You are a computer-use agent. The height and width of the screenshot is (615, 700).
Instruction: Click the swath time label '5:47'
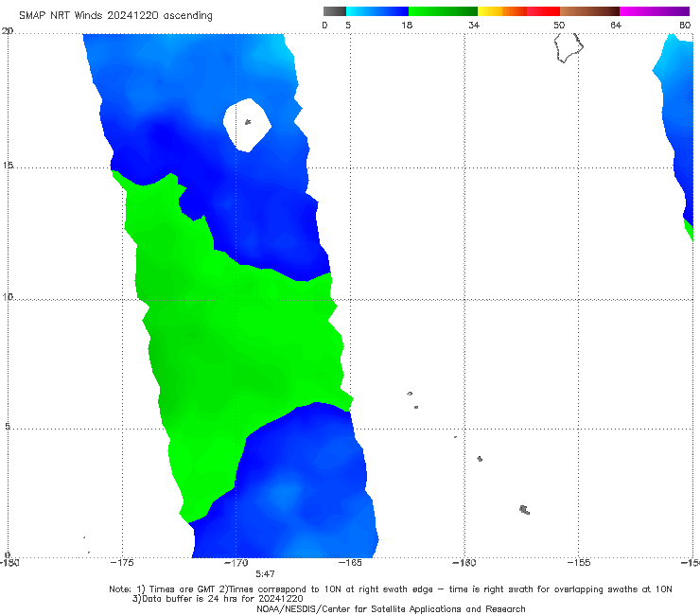(265, 573)
